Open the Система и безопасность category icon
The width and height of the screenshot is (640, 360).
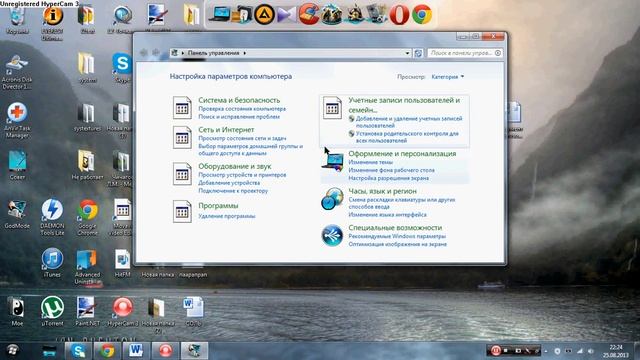click(182, 108)
